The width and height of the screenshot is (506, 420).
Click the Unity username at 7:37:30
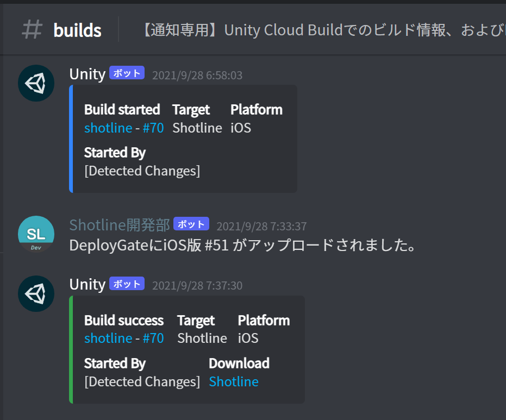[x=88, y=285]
